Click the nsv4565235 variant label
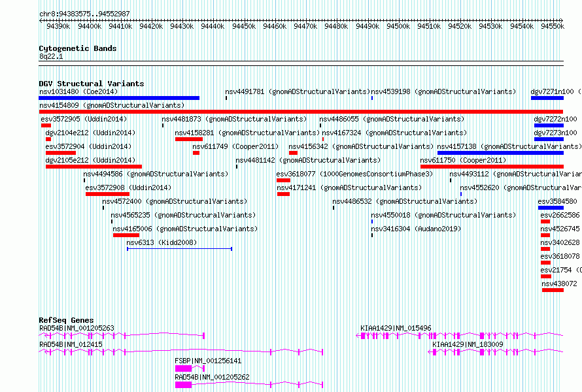The height and width of the screenshot is (392, 582). (183, 215)
